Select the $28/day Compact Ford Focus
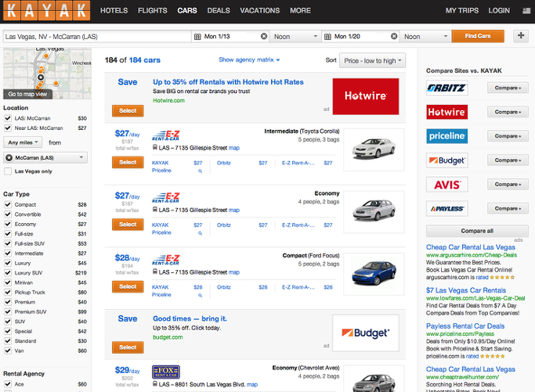535x392 pixels. click(x=128, y=286)
